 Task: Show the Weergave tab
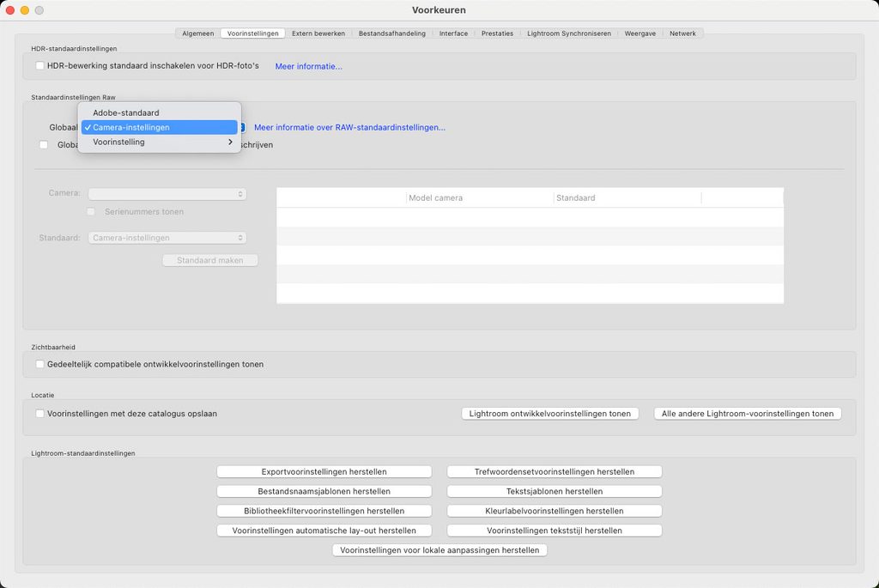coord(640,33)
